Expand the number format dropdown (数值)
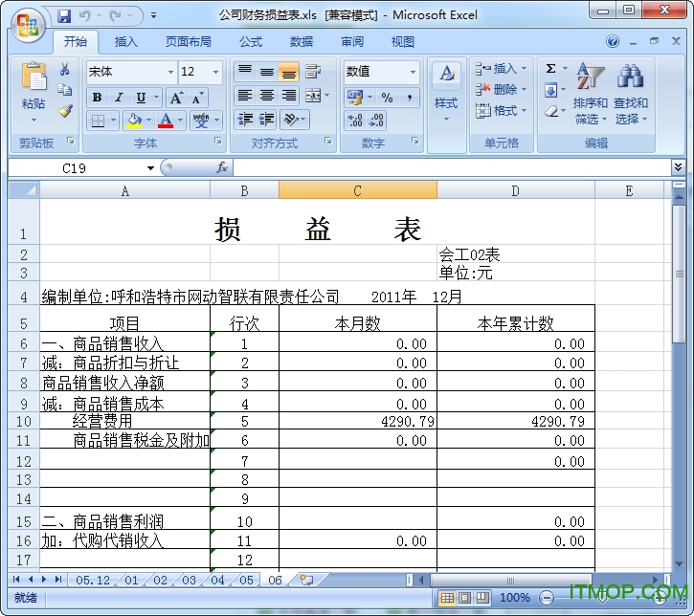694x616 pixels. click(x=414, y=72)
